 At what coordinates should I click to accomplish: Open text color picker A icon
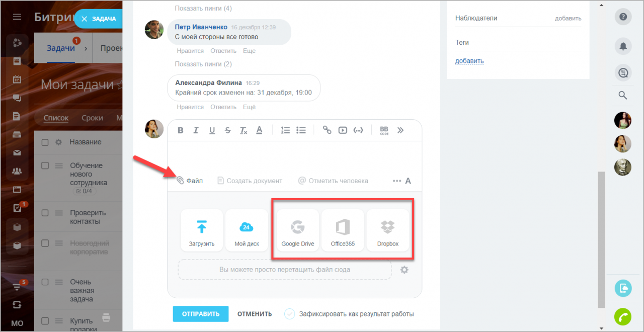[259, 130]
